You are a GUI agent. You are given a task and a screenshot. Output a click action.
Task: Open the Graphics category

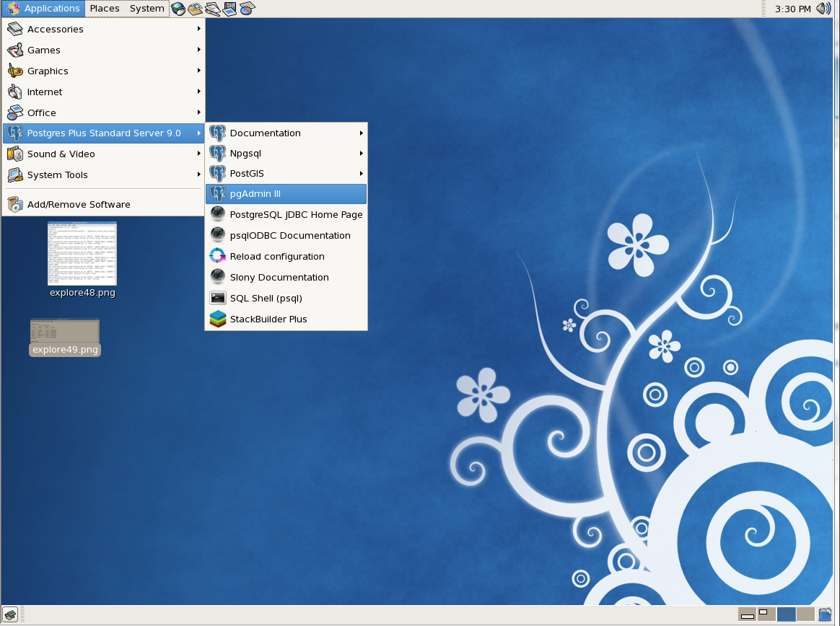click(x=103, y=71)
